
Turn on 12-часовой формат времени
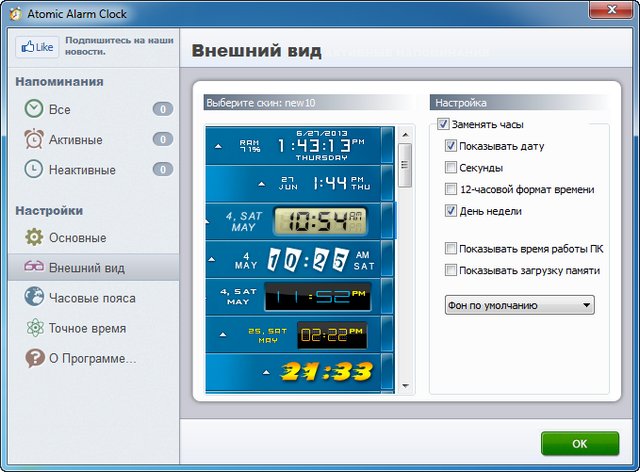(451, 189)
